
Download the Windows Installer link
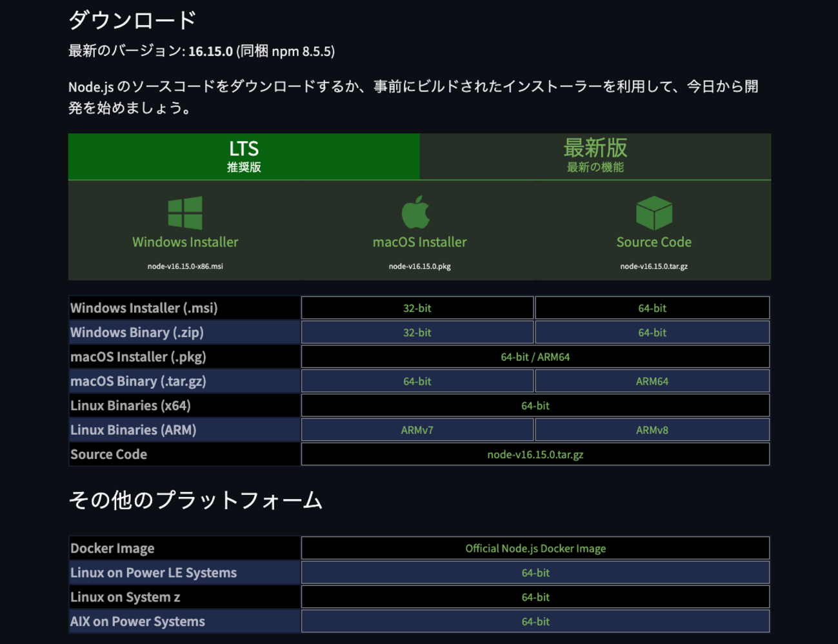[185, 242]
